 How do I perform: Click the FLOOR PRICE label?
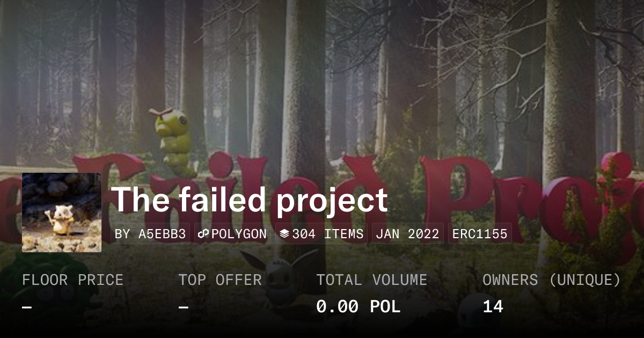72,280
